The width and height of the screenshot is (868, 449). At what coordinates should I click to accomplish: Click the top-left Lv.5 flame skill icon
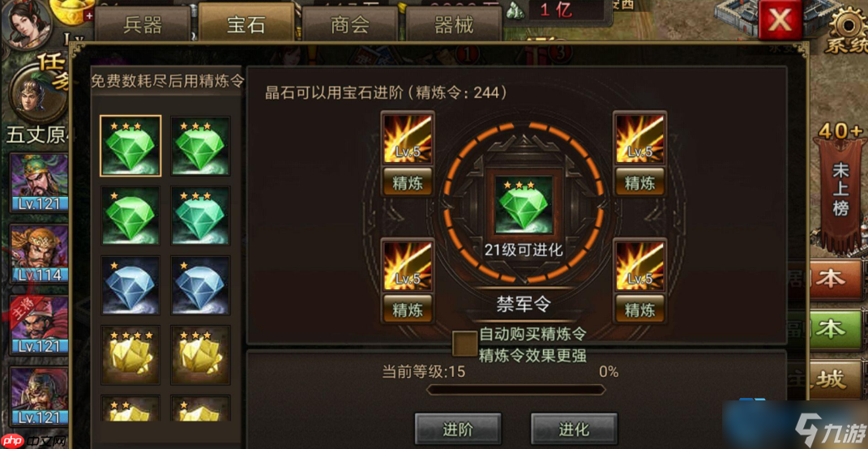(408, 139)
